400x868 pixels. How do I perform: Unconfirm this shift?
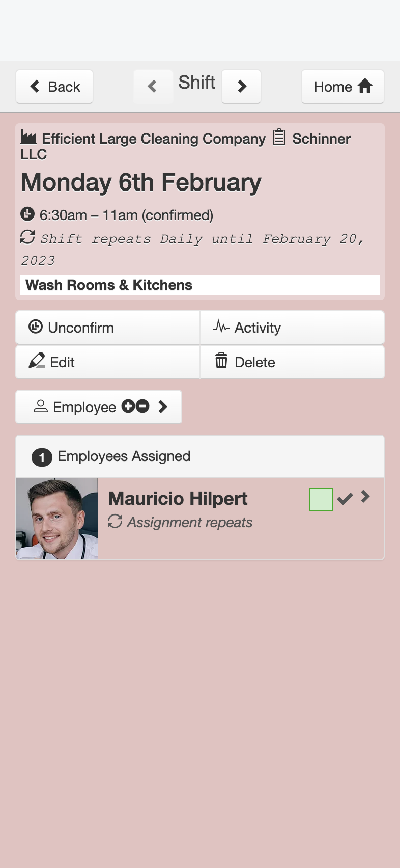(x=108, y=328)
